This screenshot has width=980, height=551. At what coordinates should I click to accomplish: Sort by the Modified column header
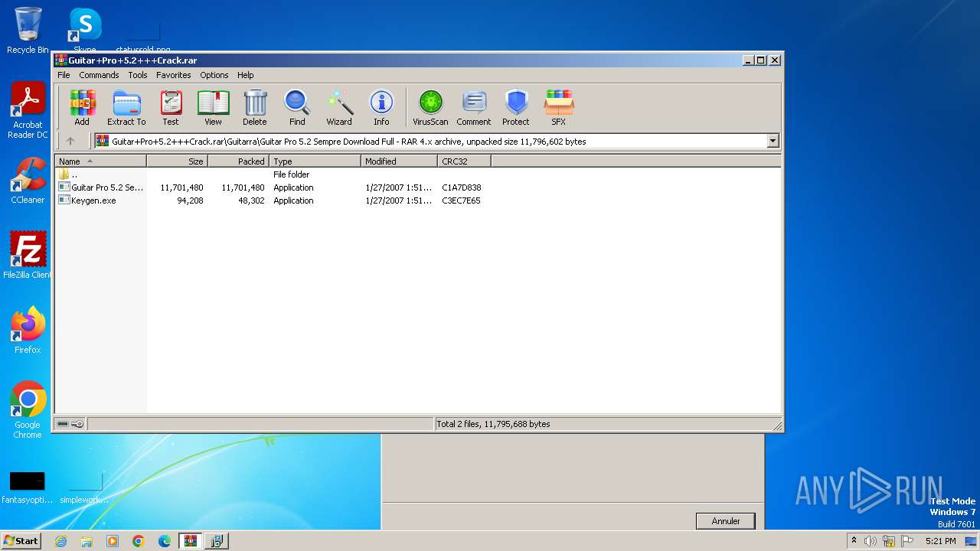point(399,161)
